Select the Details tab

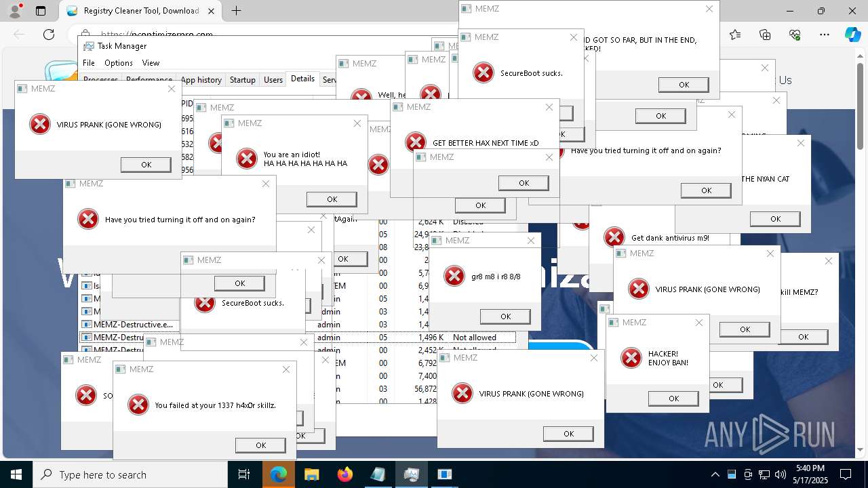point(302,79)
